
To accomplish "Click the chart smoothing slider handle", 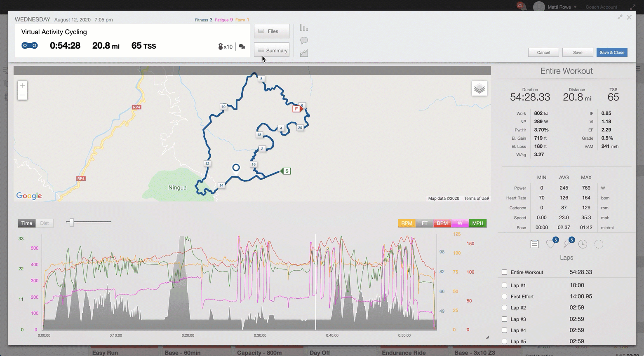I will click(72, 222).
